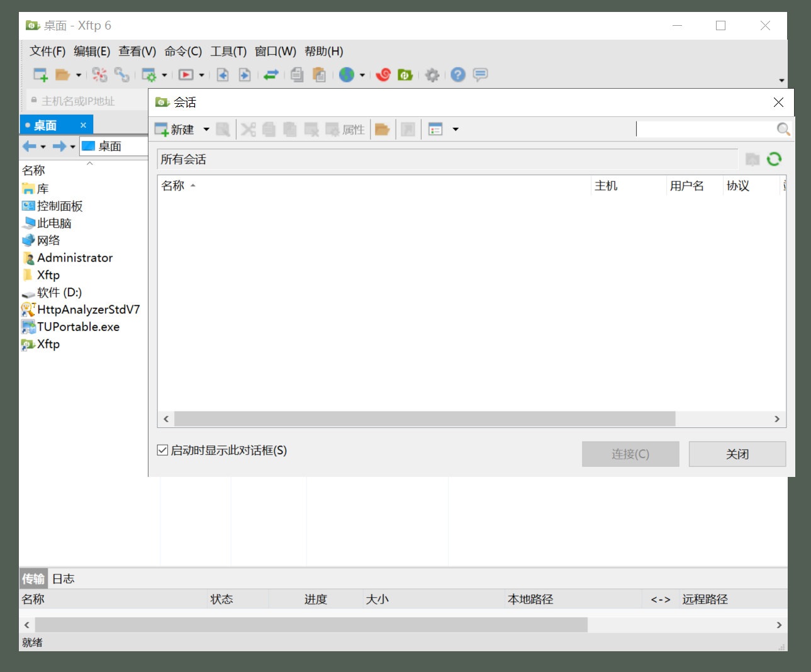811x672 pixels.
Task: Click the session search input field
Action: pos(705,129)
